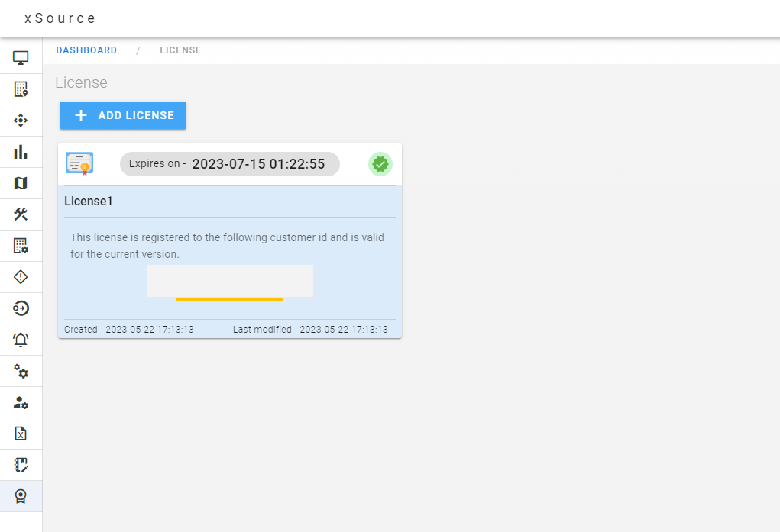The width and height of the screenshot is (780, 532).
Task: Select the license ribbon badge sidebar icon
Action: [x=21, y=496]
